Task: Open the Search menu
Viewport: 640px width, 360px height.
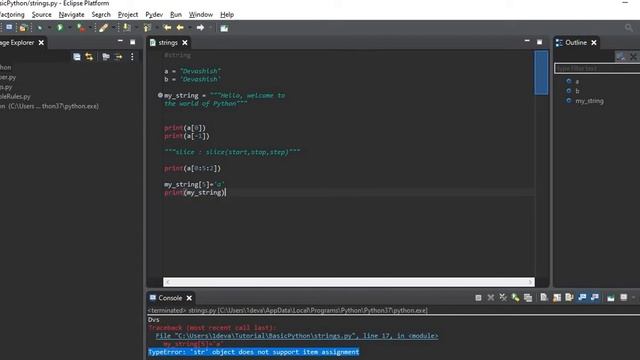Action: (101, 15)
